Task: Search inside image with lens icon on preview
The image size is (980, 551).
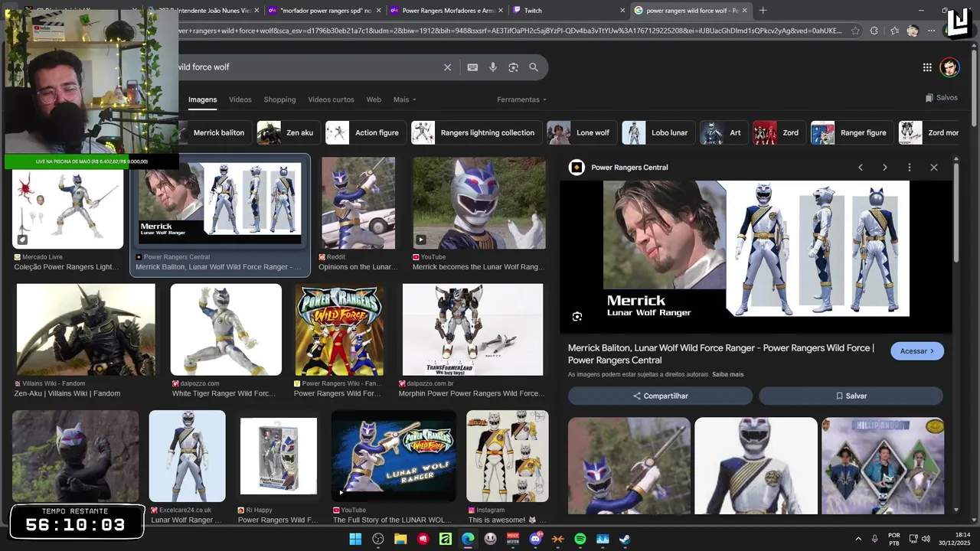Action: [577, 316]
